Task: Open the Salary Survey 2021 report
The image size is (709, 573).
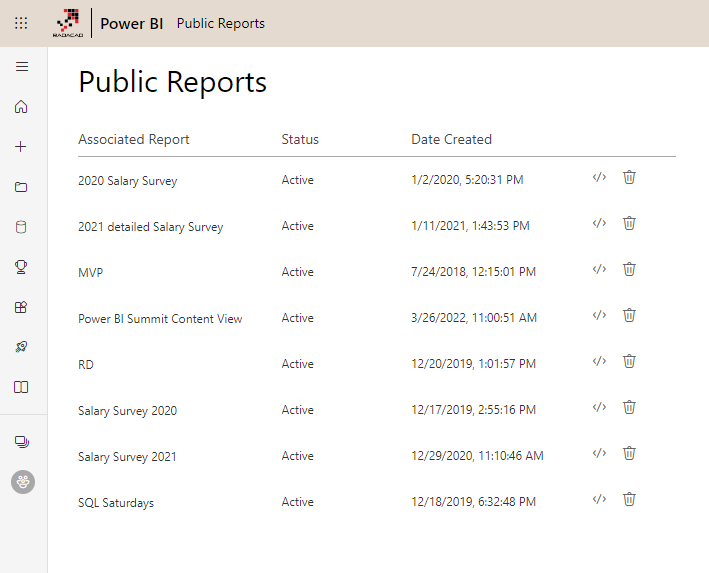Action: tap(127, 457)
